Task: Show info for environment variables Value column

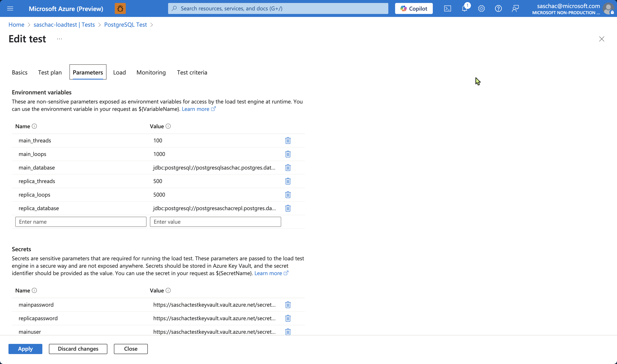Action: 168,126
